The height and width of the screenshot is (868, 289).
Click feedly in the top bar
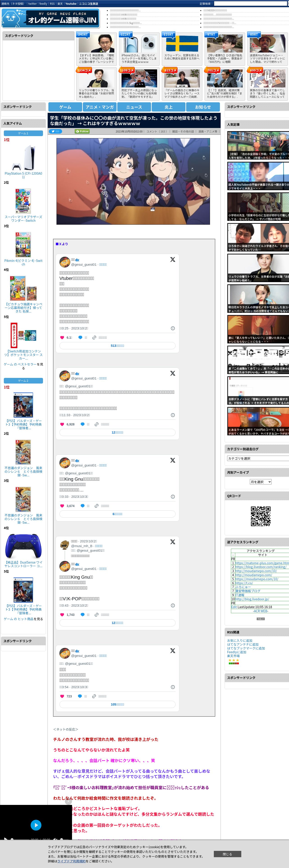tap(43, 4)
